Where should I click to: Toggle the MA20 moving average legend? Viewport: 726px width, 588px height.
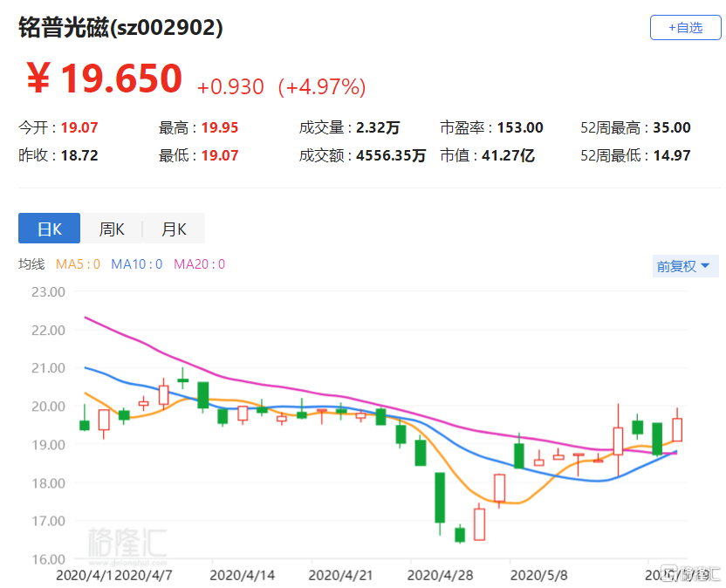[199, 264]
